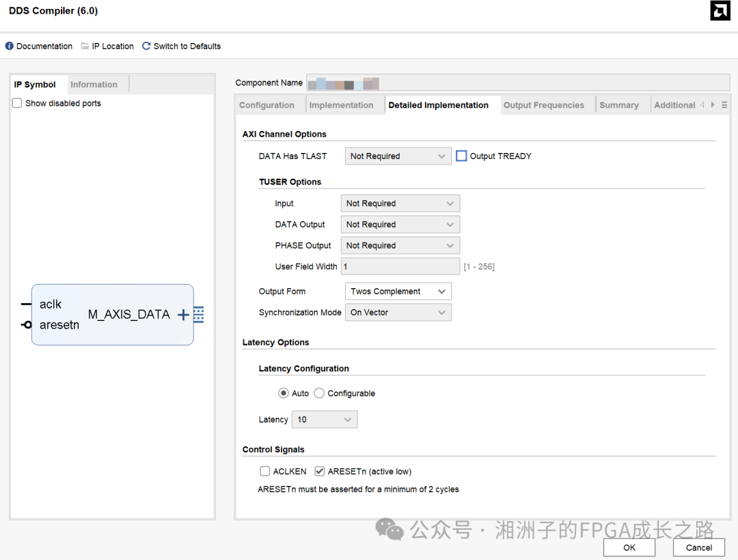Select the Configurable latency radio button

(x=319, y=393)
